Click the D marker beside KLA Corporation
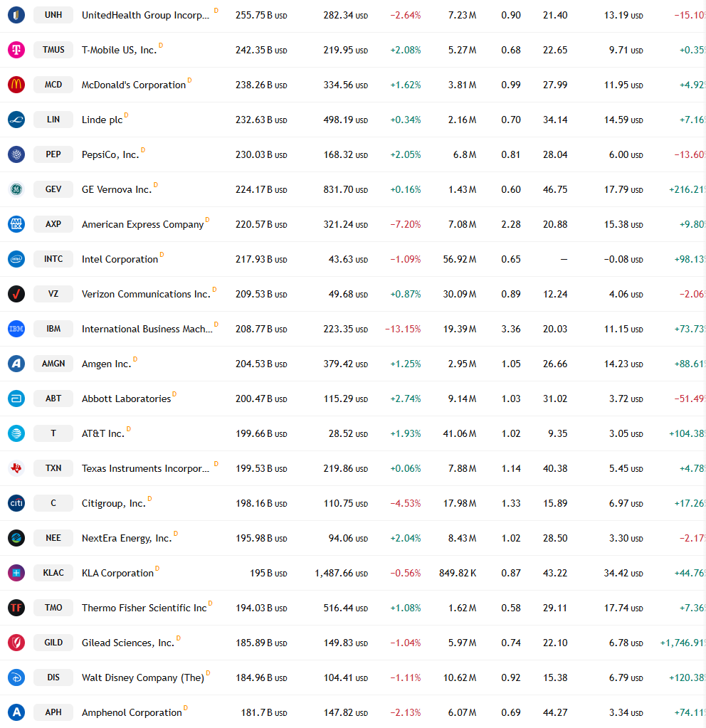Screen dimensions: 706x728 [157, 569]
